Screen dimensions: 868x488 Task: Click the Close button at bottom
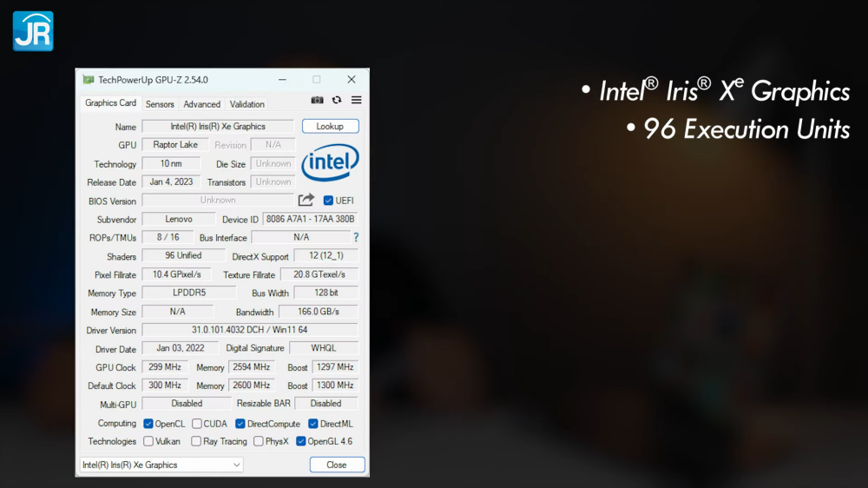click(x=337, y=465)
